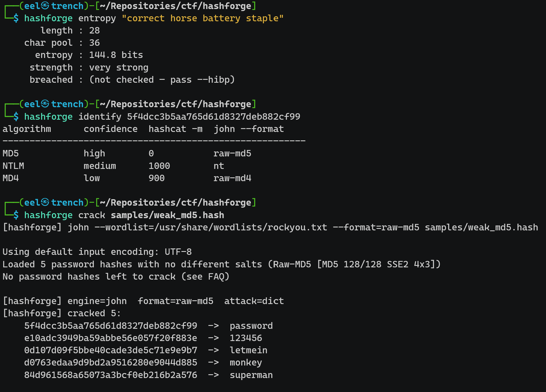Click the breached note mentioning --hibp

(x=162, y=80)
